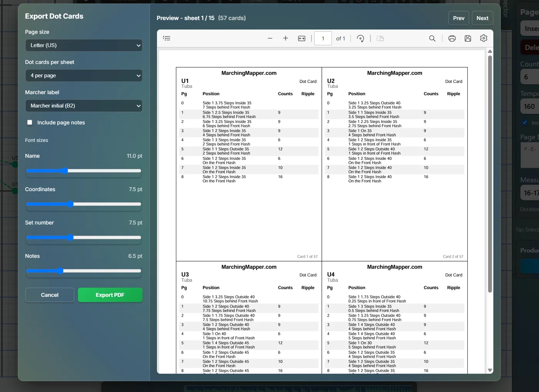The height and width of the screenshot is (392, 539).
Task: Cancel the dot card export
Action: pyautogui.click(x=50, y=295)
